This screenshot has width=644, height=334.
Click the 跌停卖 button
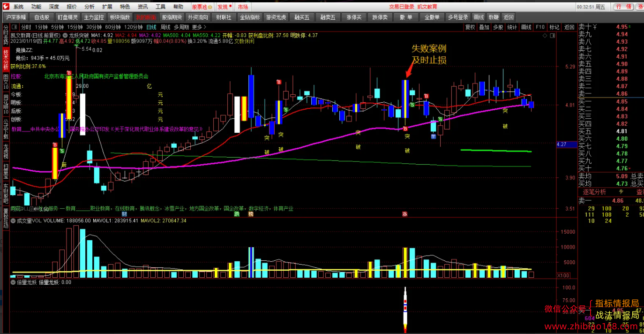[x=380, y=17]
